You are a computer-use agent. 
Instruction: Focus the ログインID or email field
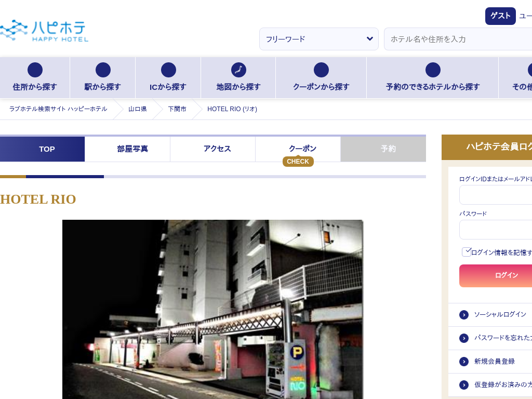[496, 195]
